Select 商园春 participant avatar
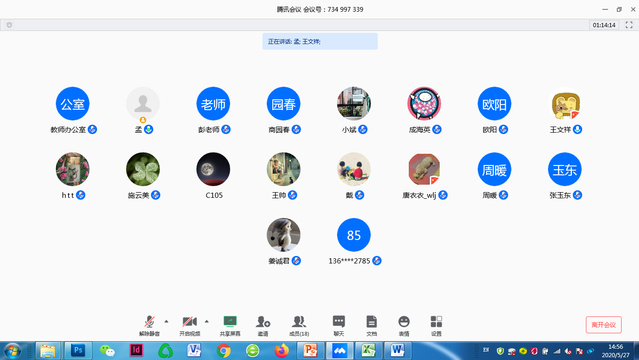 point(284,104)
